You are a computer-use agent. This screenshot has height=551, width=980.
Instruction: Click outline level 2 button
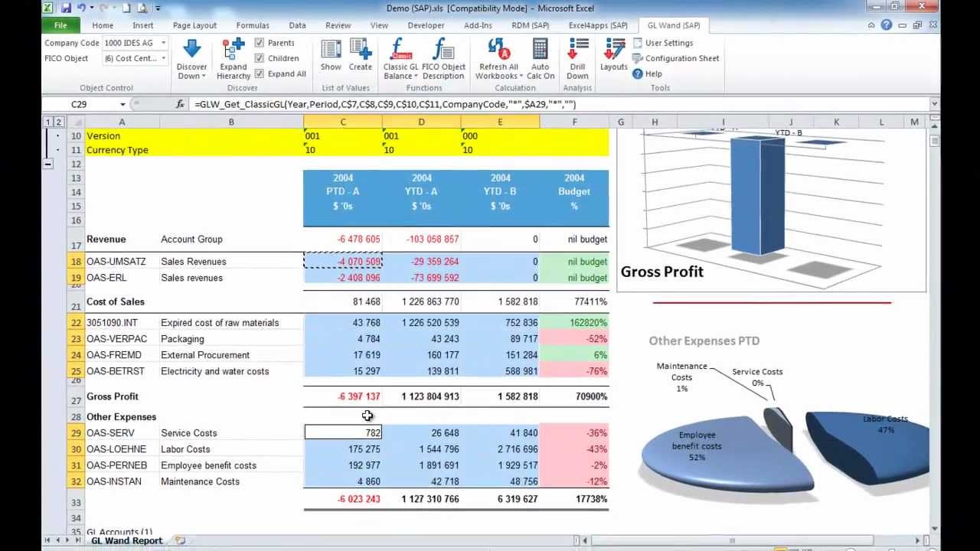pos(57,122)
